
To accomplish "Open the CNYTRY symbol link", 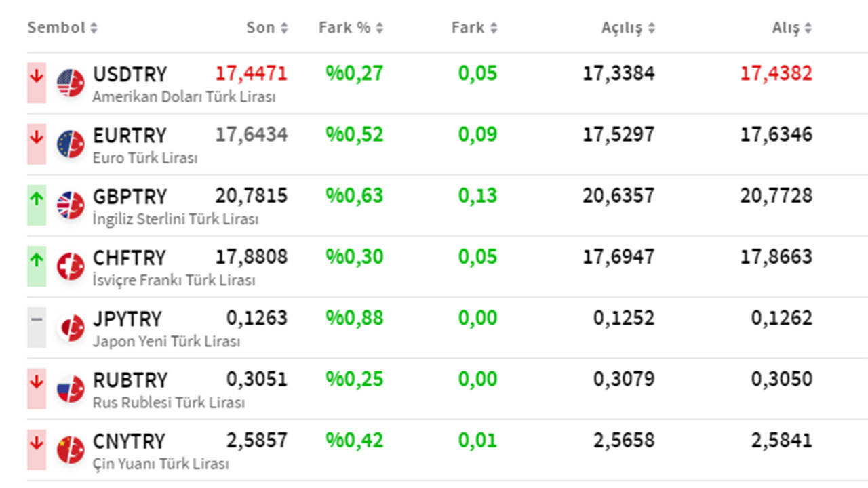I will click(129, 441).
